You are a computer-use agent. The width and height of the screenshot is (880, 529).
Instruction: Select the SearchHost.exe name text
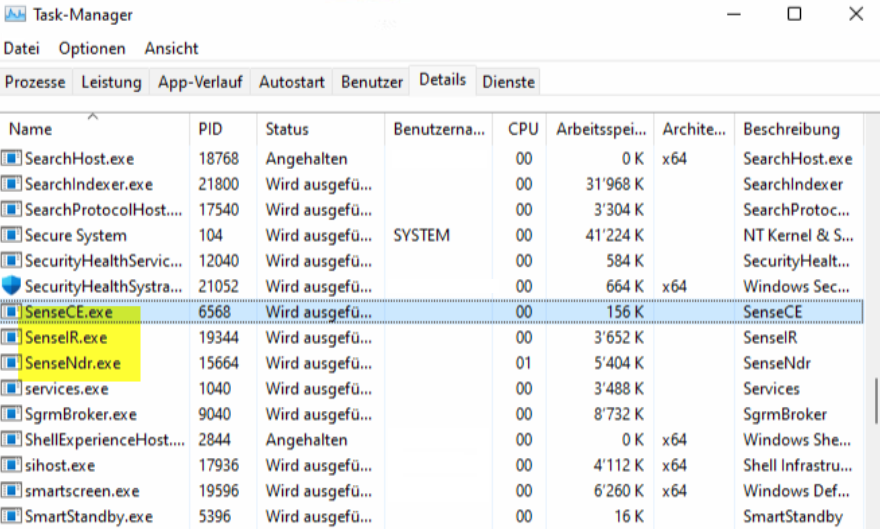pos(79,159)
